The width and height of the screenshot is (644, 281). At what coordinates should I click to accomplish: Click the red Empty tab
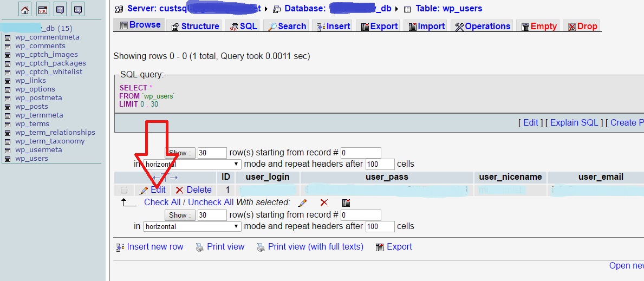538,27
